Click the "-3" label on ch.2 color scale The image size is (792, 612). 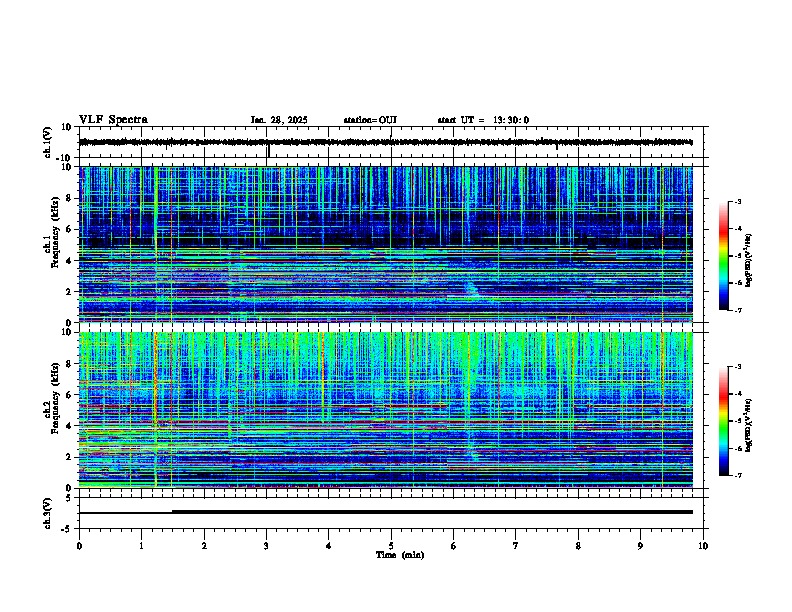coord(737,367)
